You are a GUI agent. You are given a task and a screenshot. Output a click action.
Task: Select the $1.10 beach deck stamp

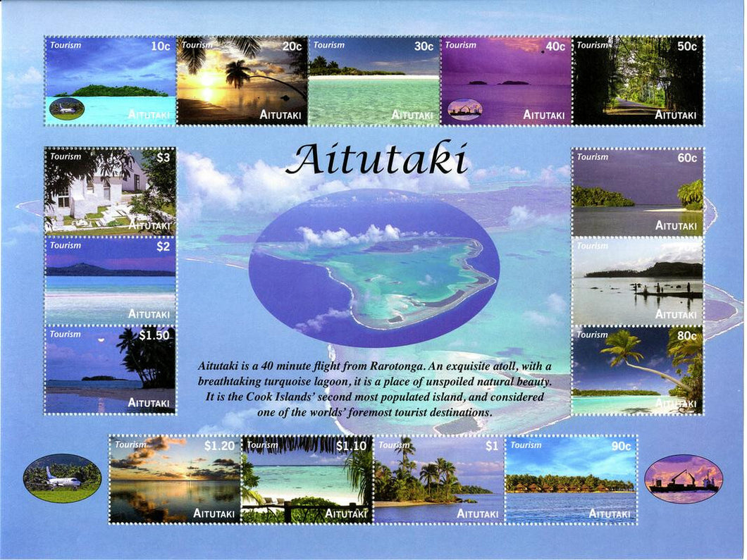point(307,480)
